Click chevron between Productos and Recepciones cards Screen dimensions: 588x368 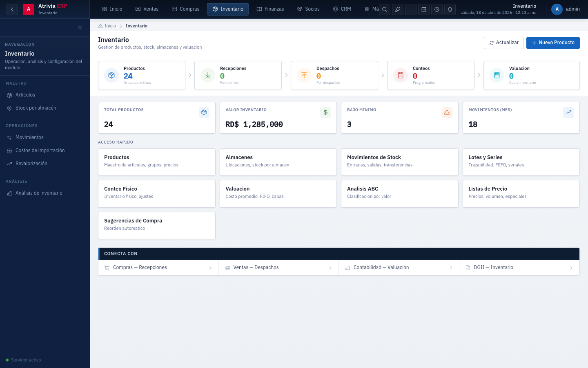(190, 75)
